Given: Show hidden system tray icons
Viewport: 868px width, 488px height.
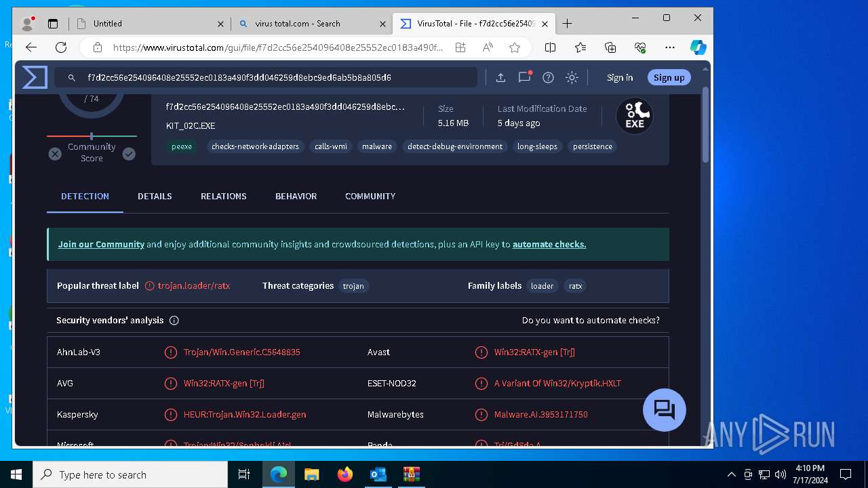Looking at the screenshot, I should [731, 474].
